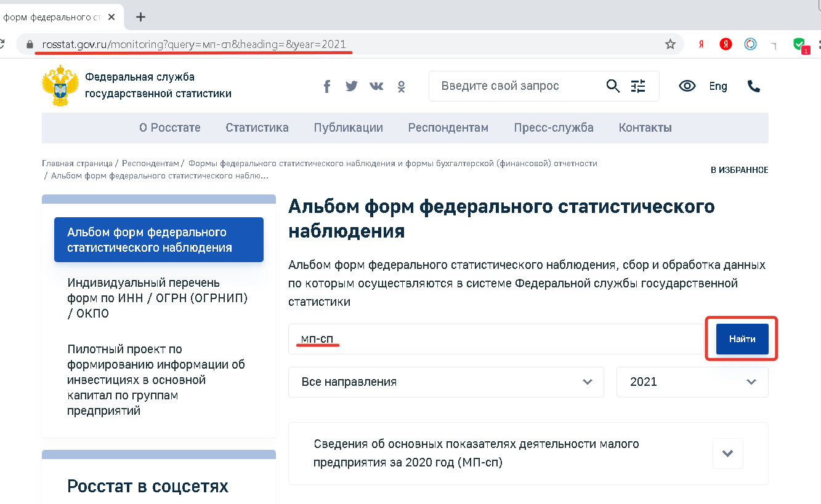Open advanced search filter sliders icon
Viewport: 821px width, 504px height.
coord(638,86)
